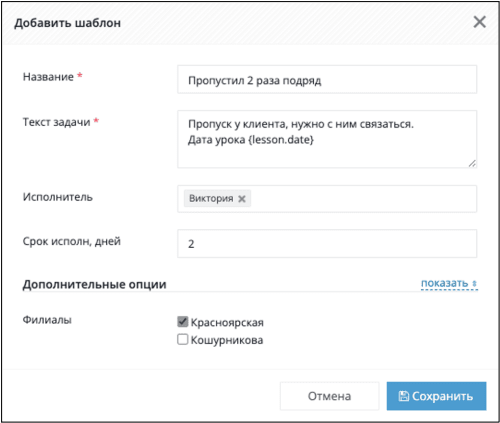Expand Дополнительные опции via показать link
Image resolution: width=500 pixels, height=423 pixels.
[445, 283]
